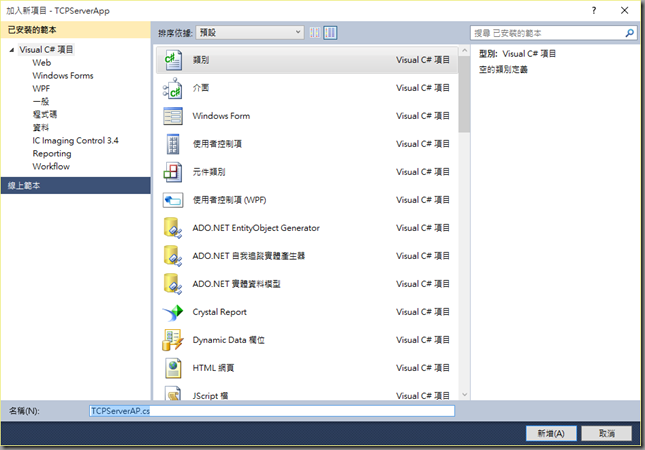Select ADO.NET EntityObject Generator icon
Image resolution: width=645 pixels, height=450 pixels.
(173, 228)
